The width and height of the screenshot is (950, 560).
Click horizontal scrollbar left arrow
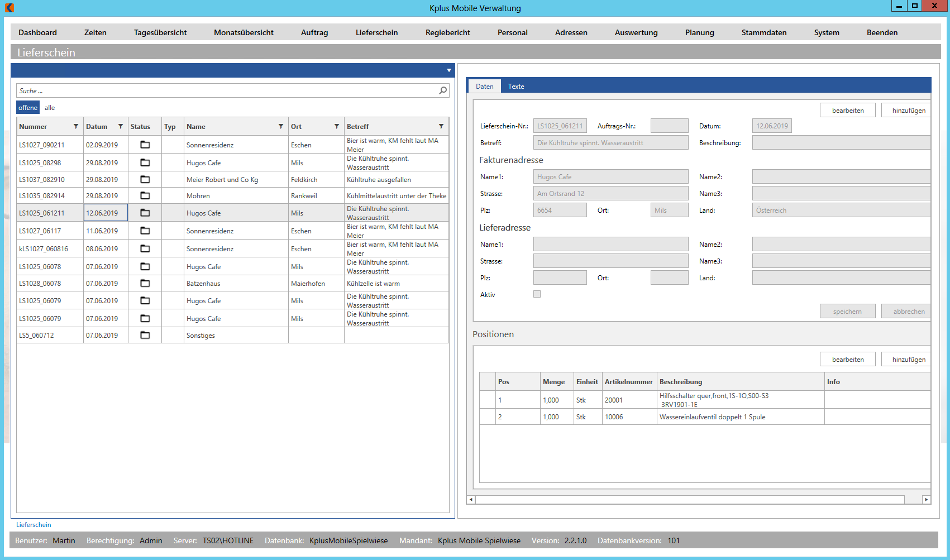[x=471, y=500]
